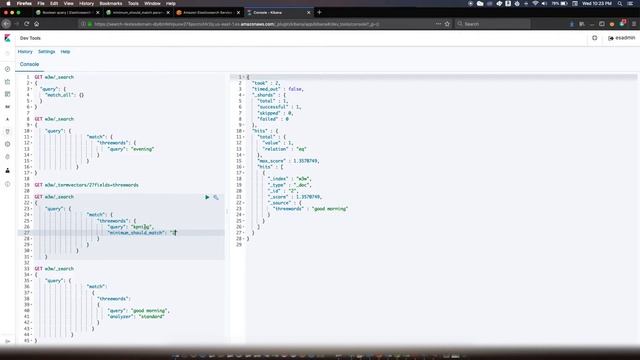Click the Firefox home icon
This screenshot has height=360, width=640.
pyautogui.click(x=37, y=24)
